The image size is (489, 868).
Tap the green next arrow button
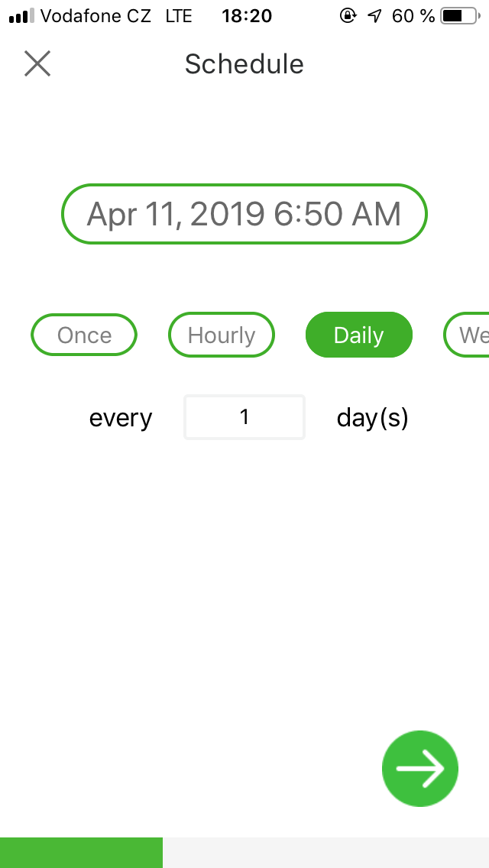[x=419, y=769]
